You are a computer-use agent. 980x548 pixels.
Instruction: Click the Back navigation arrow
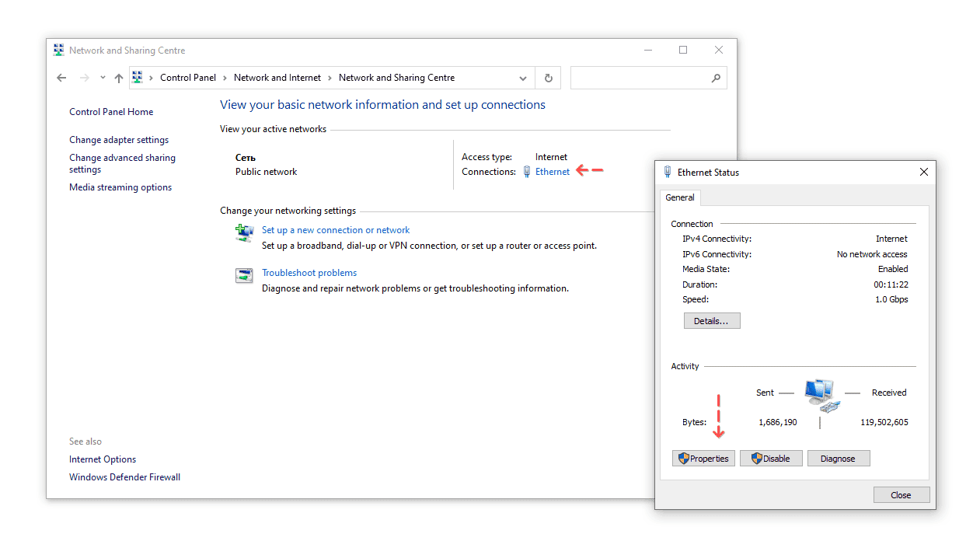[x=62, y=78]
